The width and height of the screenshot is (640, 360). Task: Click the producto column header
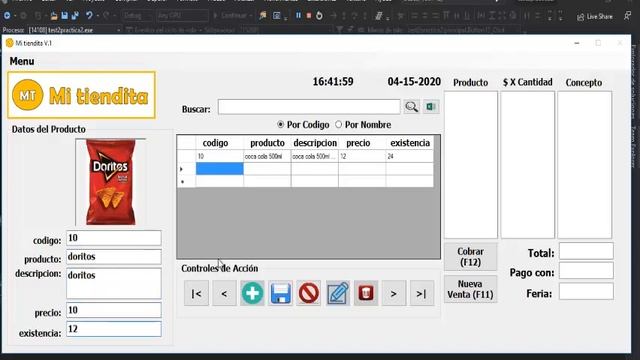coord(267,143)
